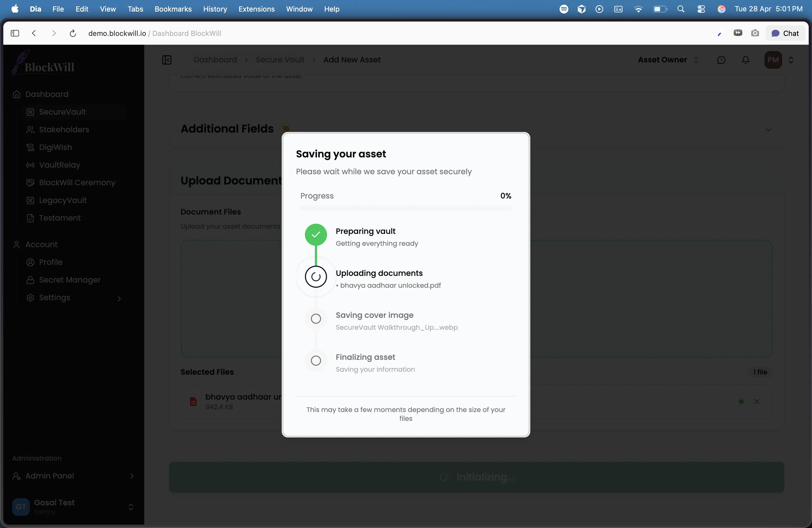Open the notifications bell
The image size is (812, 528).
click(x=746, y=60)
